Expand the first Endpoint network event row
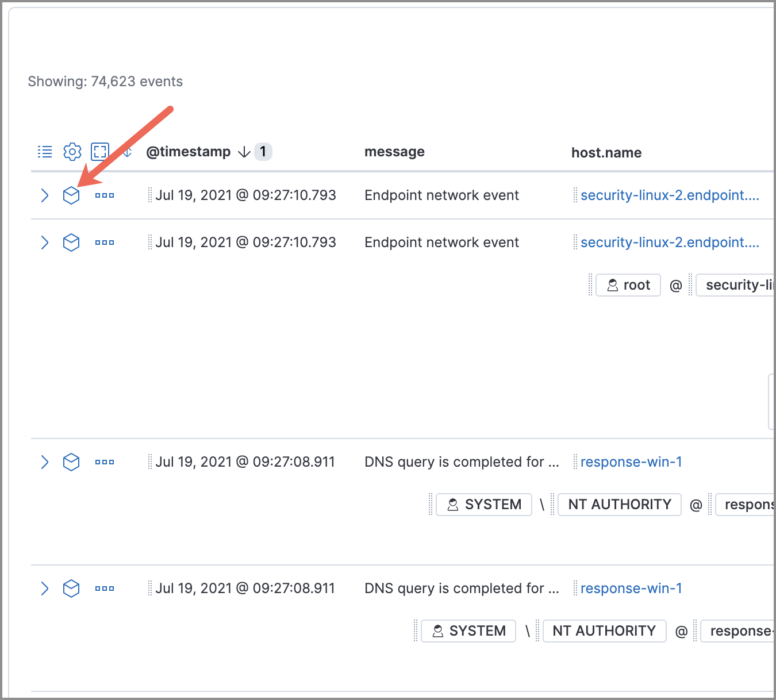This screenshot has width=776, height=700. pyautogui.click(x=45, y=195)
